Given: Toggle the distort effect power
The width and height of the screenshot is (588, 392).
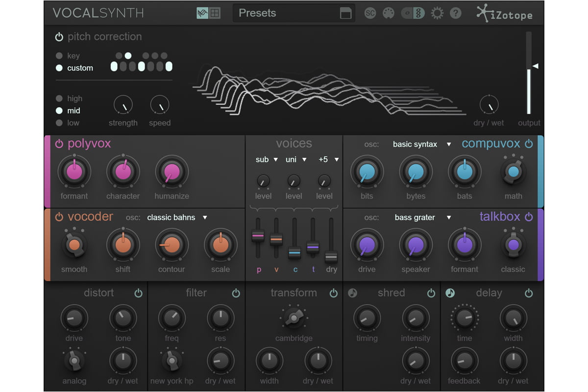Looking at the screenshot, I should [x=138, y=293].
